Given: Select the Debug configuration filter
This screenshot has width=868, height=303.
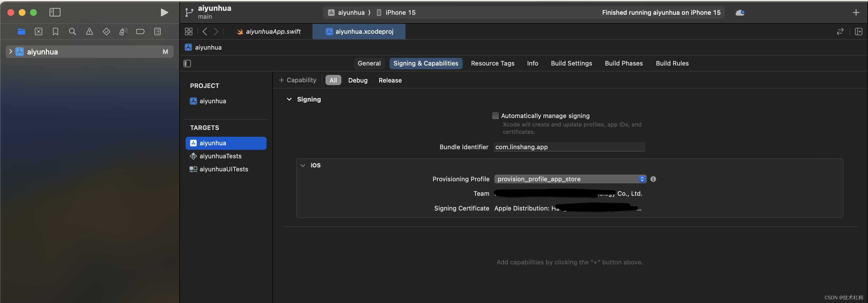Looking at the screenshot, I should tap(358, 80).
